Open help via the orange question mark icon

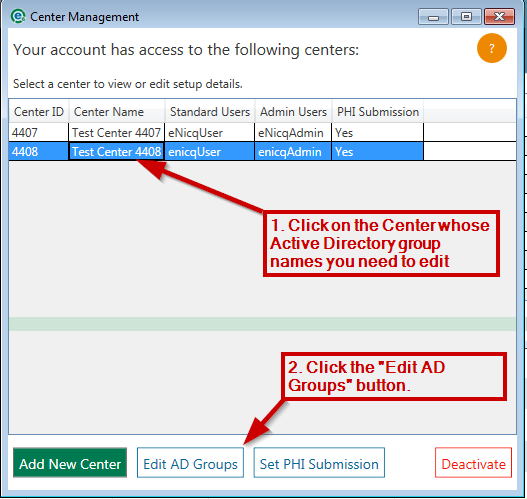(491, 48)
